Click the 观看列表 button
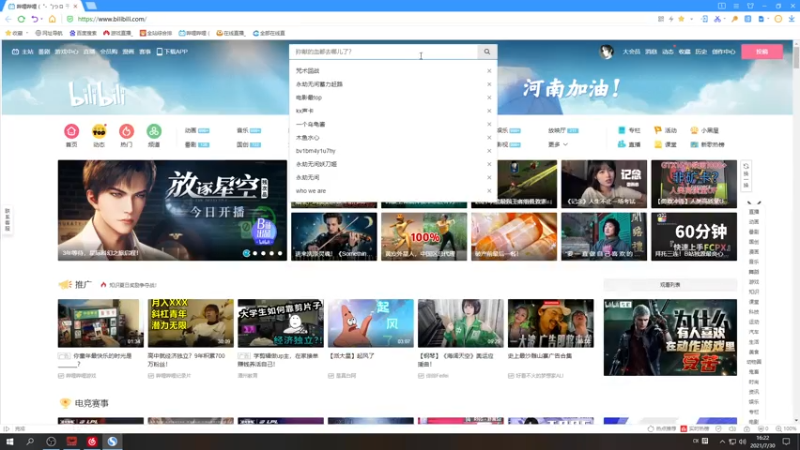This screenshot has height=450, width=800. tap(670, 285)
